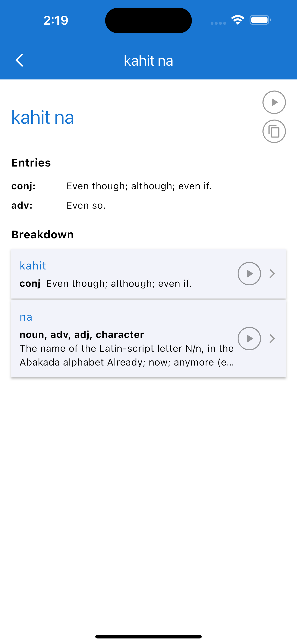Copy the phrase kahit na
Screen dimensions: 297x644
pos(274,131)
